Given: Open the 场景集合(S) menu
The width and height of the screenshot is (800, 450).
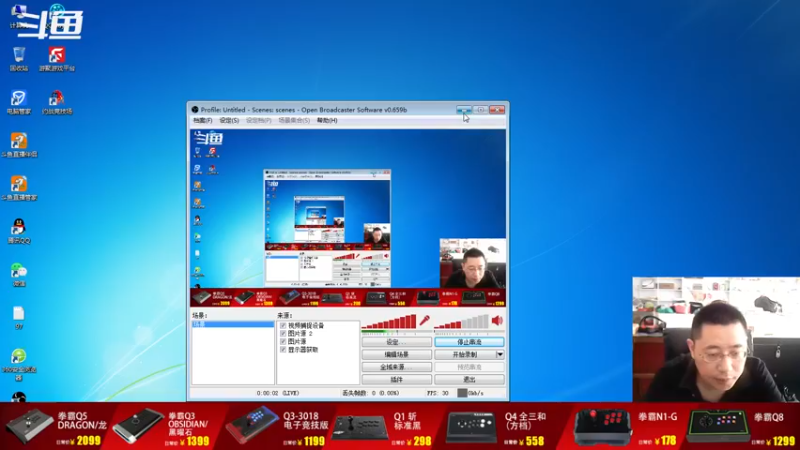Looking at the screenshot, I should point(294,121).
